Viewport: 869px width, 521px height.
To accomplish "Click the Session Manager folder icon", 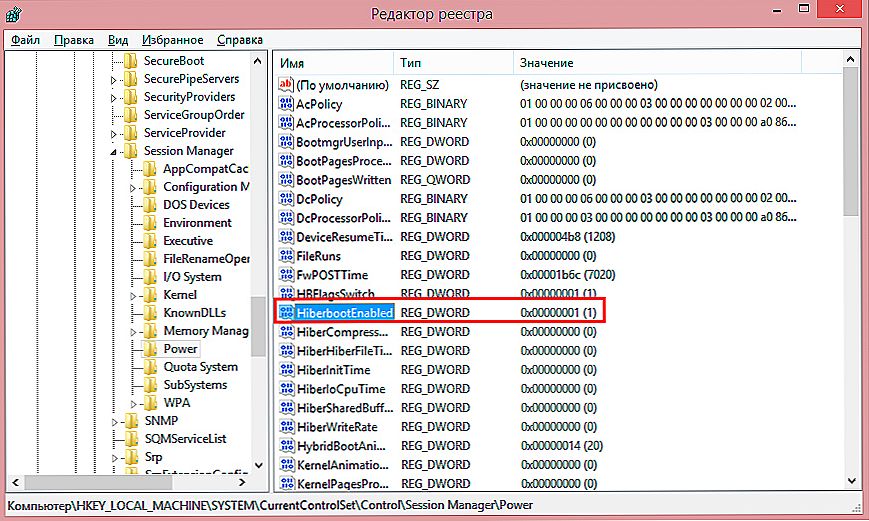I will (131, 151).
